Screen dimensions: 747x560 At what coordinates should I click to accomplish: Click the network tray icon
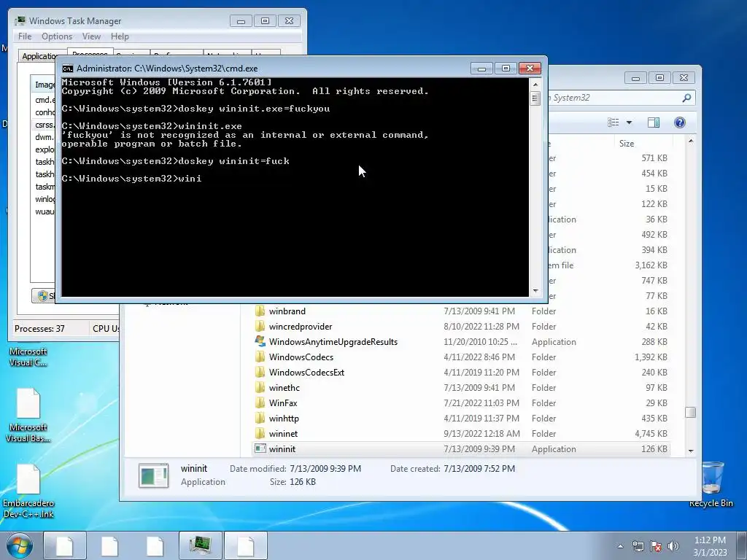(638, 546)
